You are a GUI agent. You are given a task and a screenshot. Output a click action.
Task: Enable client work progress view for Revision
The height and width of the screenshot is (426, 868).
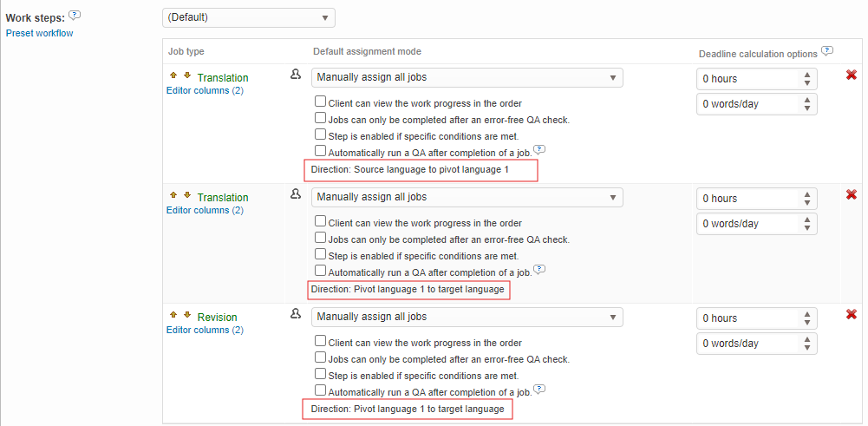pyautogui.click(x=321, y=342)
